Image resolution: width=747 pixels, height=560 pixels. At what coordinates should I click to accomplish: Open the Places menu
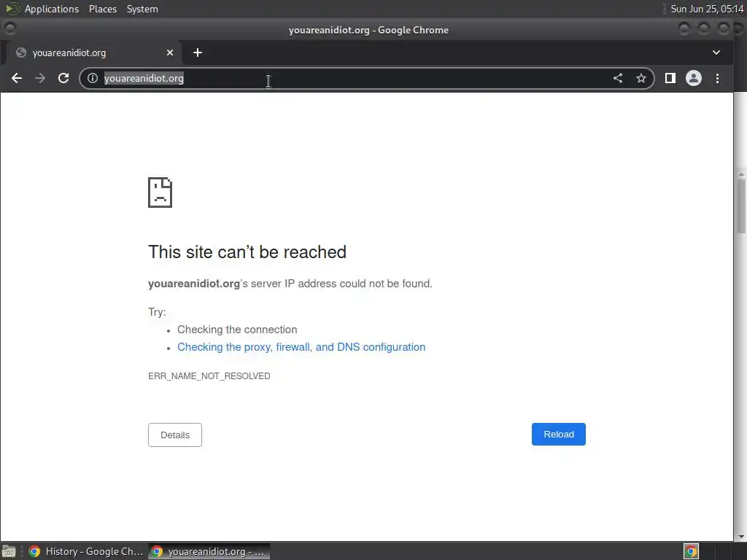102,9
